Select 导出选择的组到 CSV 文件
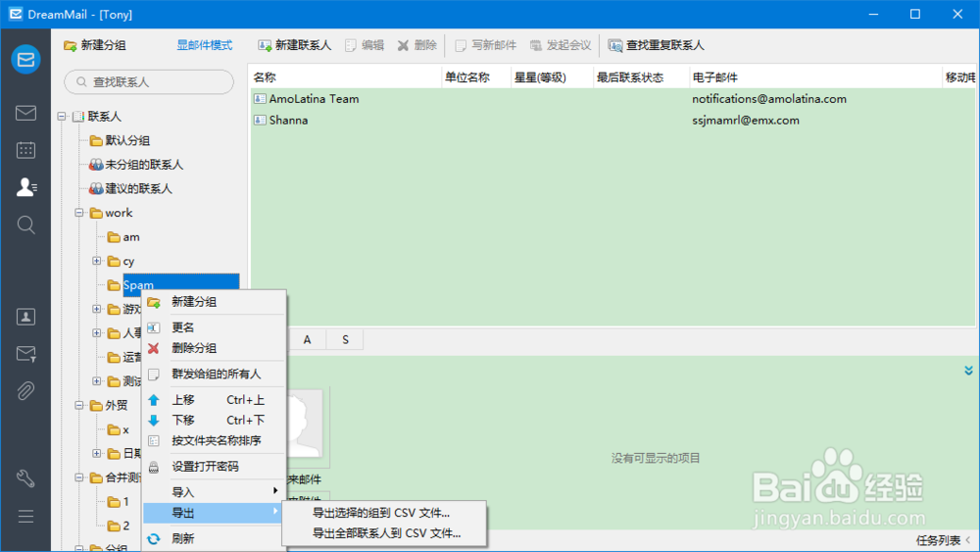The height and width of the screenshot is (552, 980). [384, 513]
